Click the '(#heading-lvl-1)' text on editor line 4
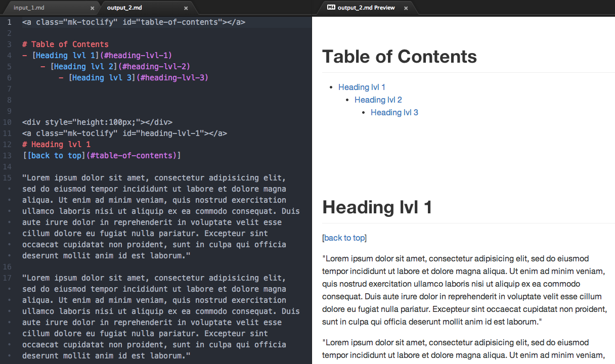The image size is (615, 364). pyautogui.click(x=136, y=56)
